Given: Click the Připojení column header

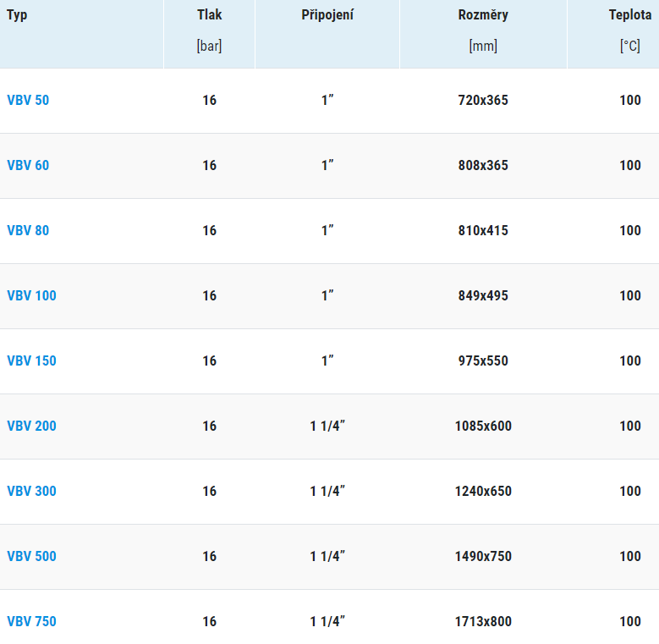Looking at the screenshot, I should point(327,15).
